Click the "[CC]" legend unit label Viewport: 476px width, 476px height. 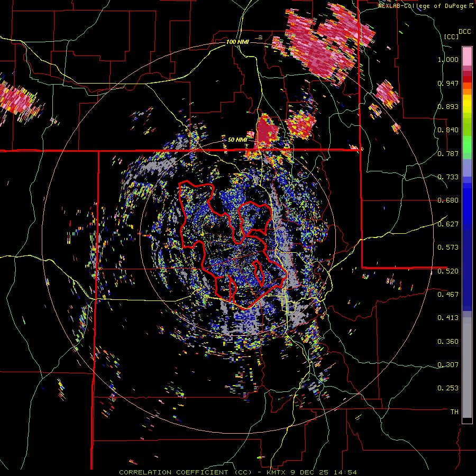point(451,36)
